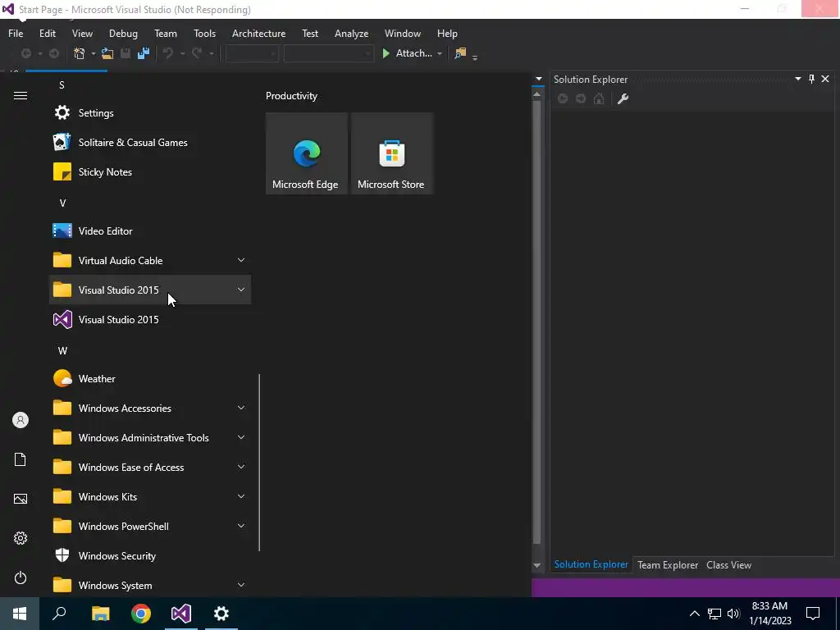The height and width of the screenshot is (630, 840).
Task: Click Open File toolbar icon in Visual Studio
Action: coord(107,53)
